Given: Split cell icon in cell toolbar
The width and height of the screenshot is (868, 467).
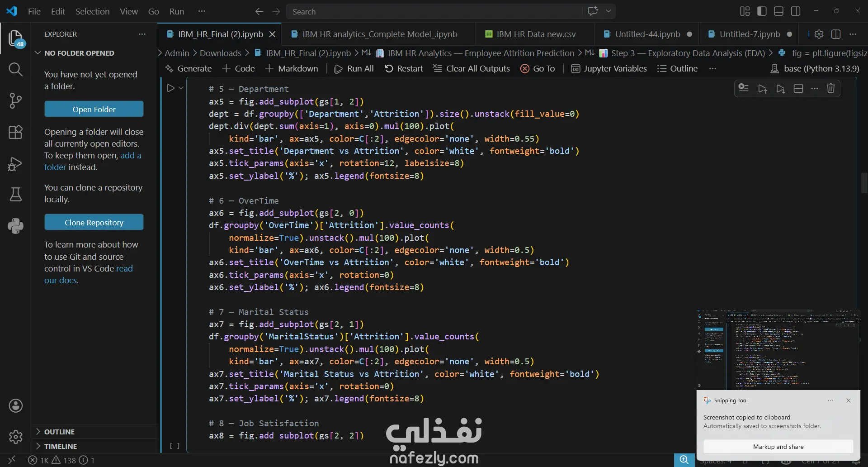Looking at the screenshot, I should [798, 89].
